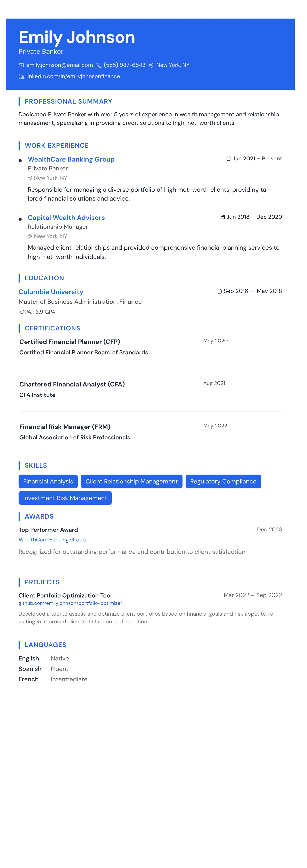Select the Financial Analysis skill tag
This screenshot has height=868, width=307.
click(x=48, y=482)
